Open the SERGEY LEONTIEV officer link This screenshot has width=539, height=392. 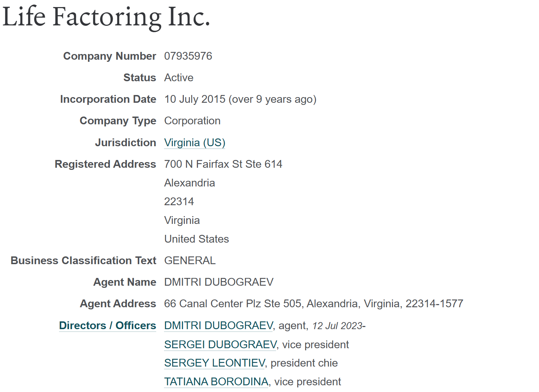point(214,363)
